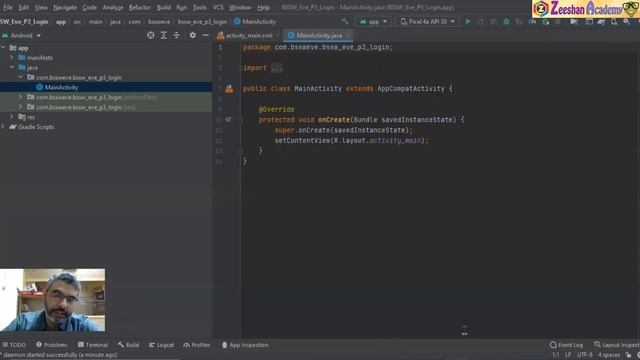Viewport: 640px width, 360px height.
Task: Click the select opened file target icon
Action: pos(151,36)
